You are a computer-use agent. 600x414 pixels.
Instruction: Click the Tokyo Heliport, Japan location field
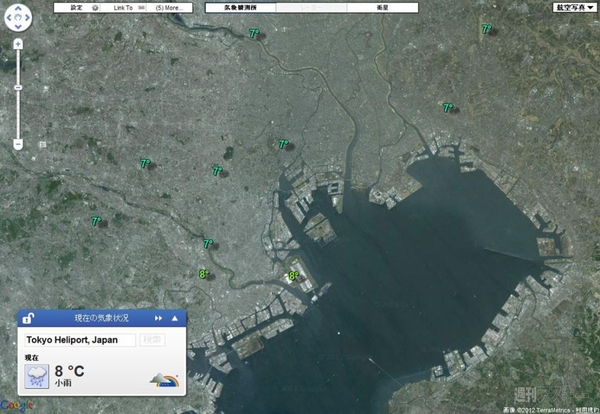click(x=80, y=340)
